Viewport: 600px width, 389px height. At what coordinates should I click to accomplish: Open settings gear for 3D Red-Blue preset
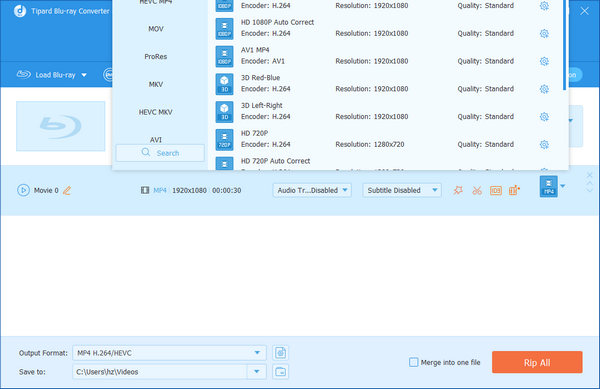544,89
